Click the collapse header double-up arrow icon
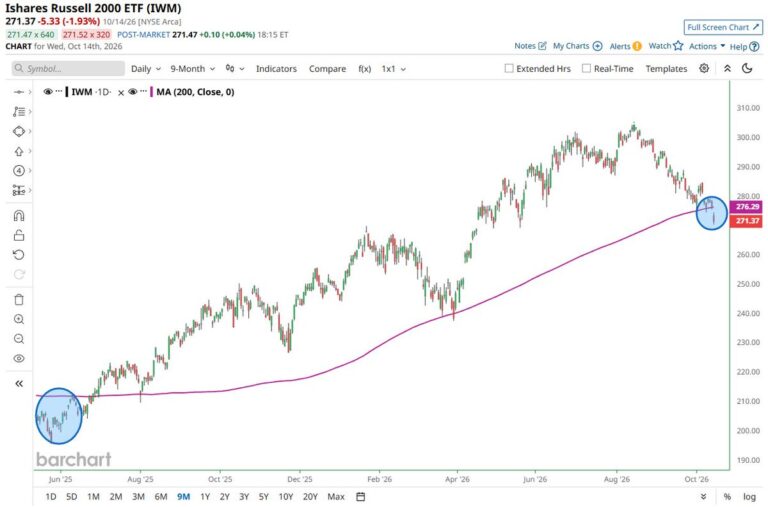 click(x=727, y=69)
